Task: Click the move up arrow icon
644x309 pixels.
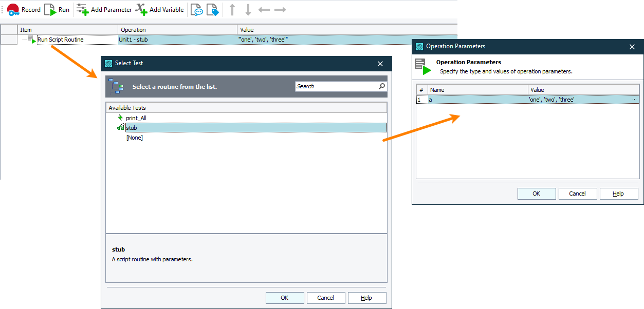Action: point(232,10)
